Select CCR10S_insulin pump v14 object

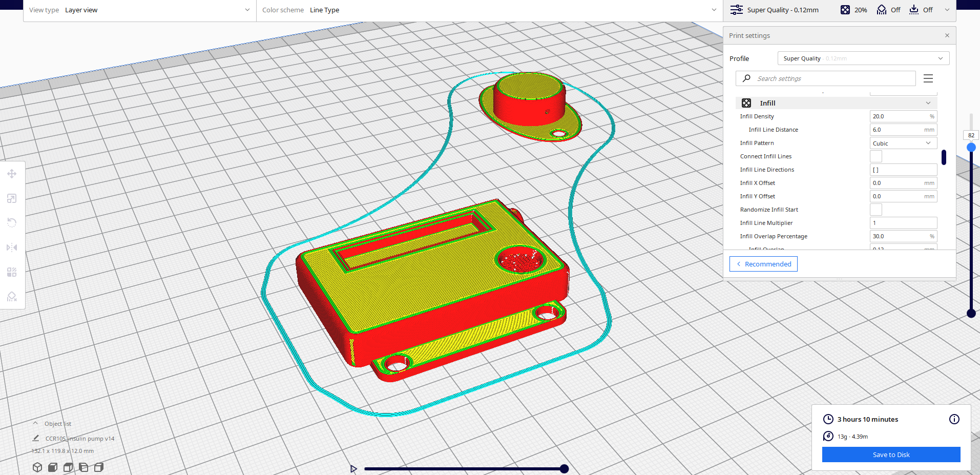point(80,439)
